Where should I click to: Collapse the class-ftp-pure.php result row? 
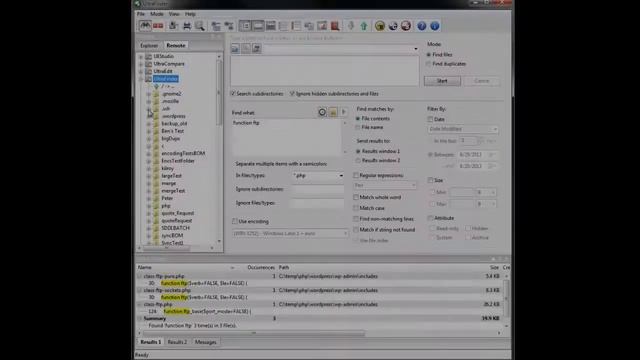pos(140,276)
